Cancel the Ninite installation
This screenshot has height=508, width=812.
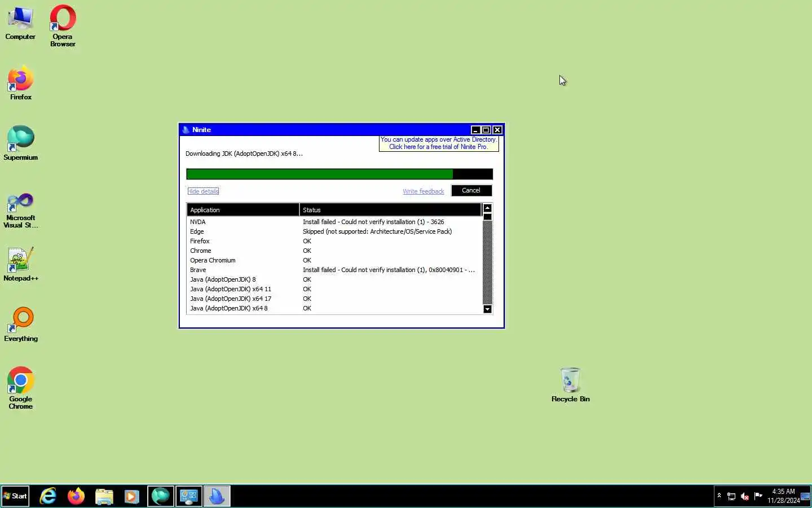471,191
